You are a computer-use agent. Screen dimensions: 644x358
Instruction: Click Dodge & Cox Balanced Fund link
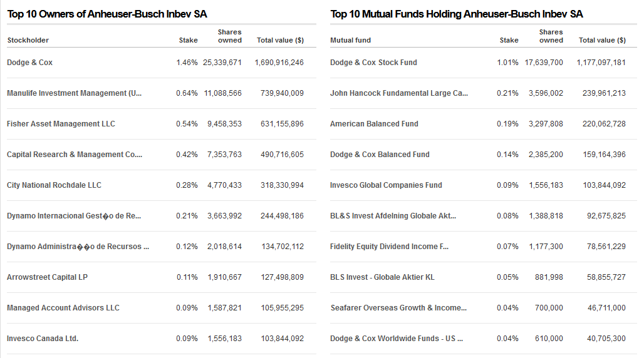click(380, 155)
